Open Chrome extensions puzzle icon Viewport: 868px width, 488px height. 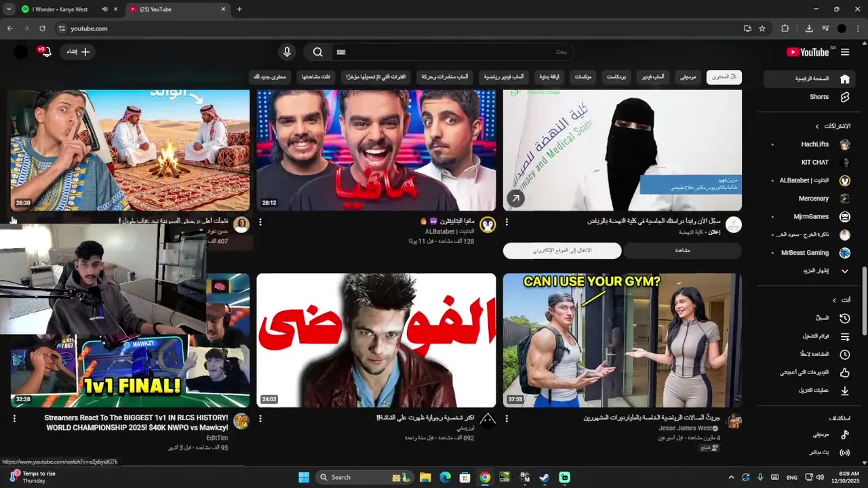(785, 28)
